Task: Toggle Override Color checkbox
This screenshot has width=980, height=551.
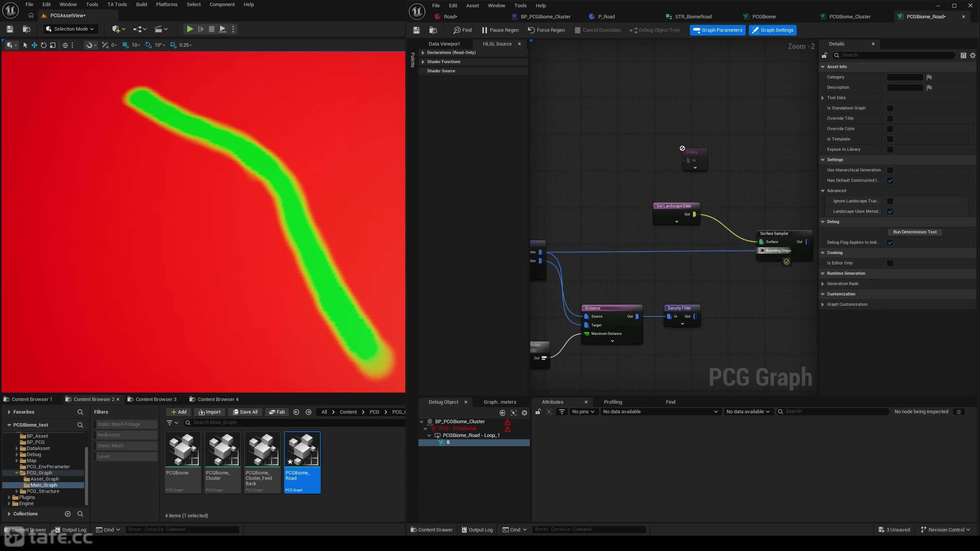Action: [x=890, y=129]
